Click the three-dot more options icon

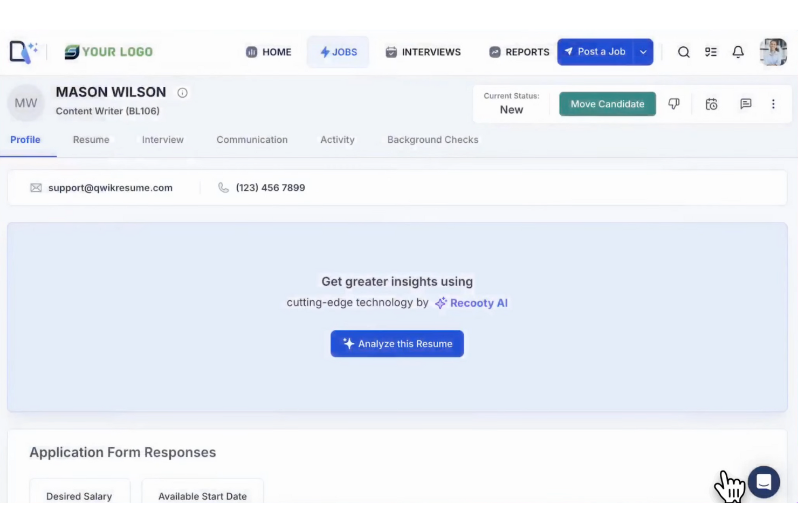click(773, 104)
